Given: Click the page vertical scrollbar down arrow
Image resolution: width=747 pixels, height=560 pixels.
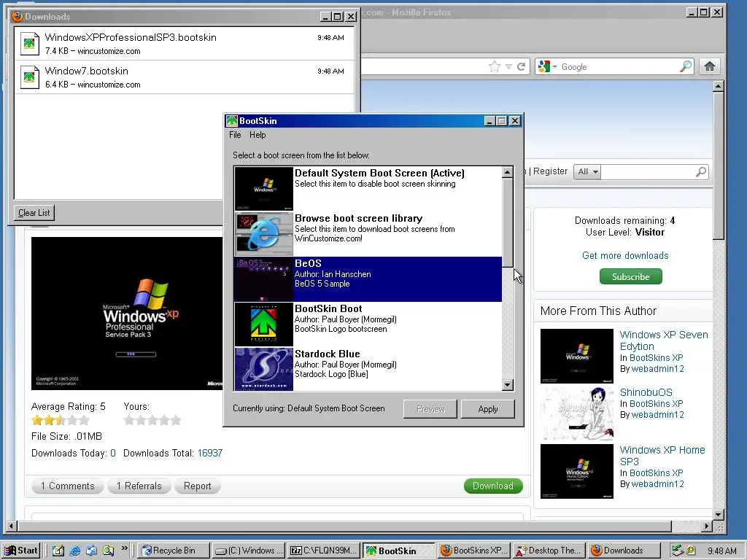Looking at the screenshot, I should coord(719,514).
